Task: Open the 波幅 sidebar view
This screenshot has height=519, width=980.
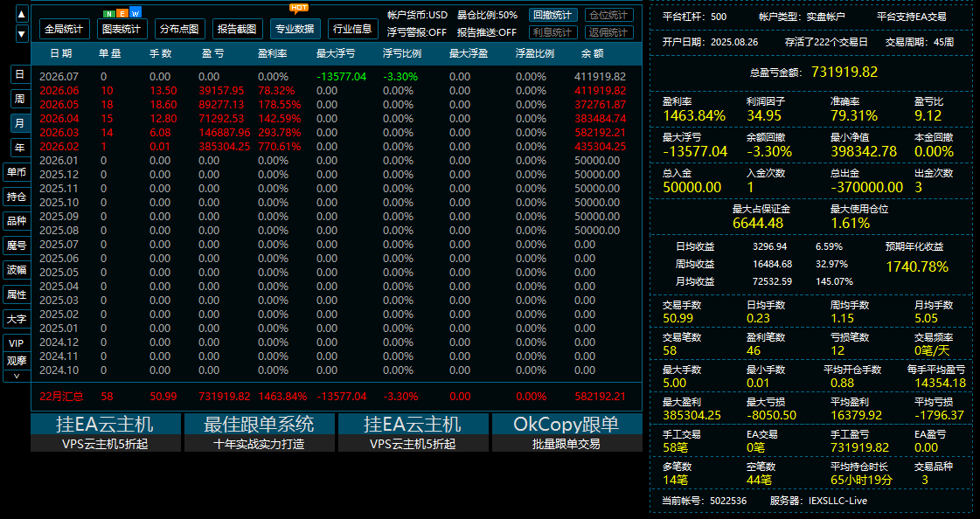Action: point(17,270)
